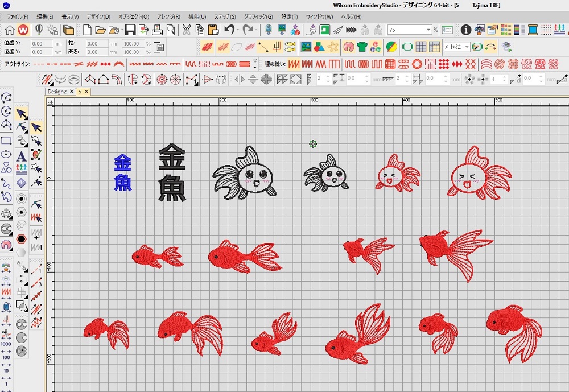Open the 編集(E) menu
The height and width of the screenshot is (392, 569).
click(44, 16)
